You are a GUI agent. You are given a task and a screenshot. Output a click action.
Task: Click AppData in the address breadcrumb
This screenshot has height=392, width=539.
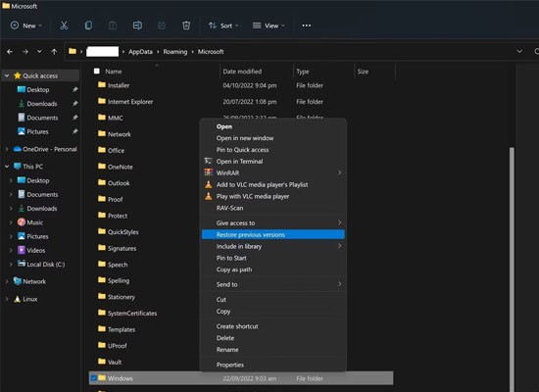tap(140, 52)
